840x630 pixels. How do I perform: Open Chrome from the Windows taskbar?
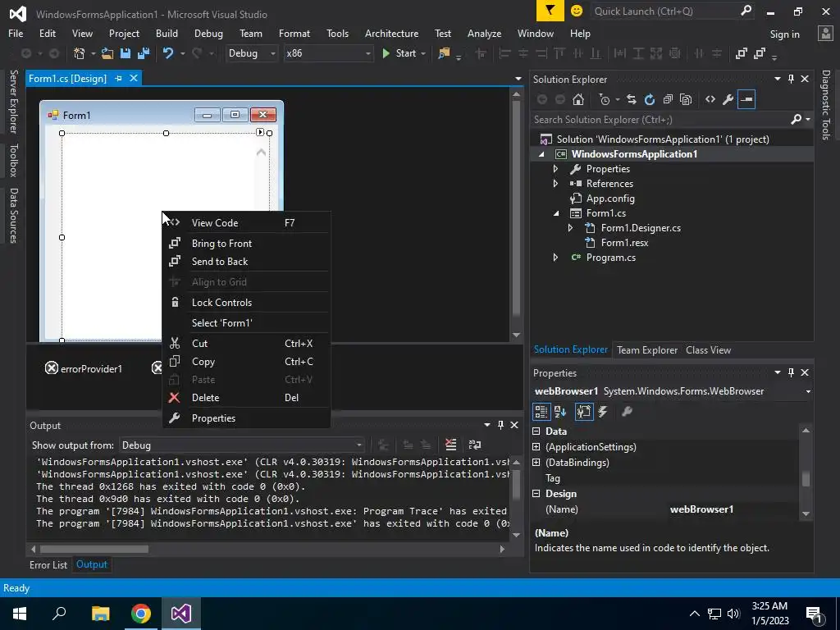coord(141,614)
